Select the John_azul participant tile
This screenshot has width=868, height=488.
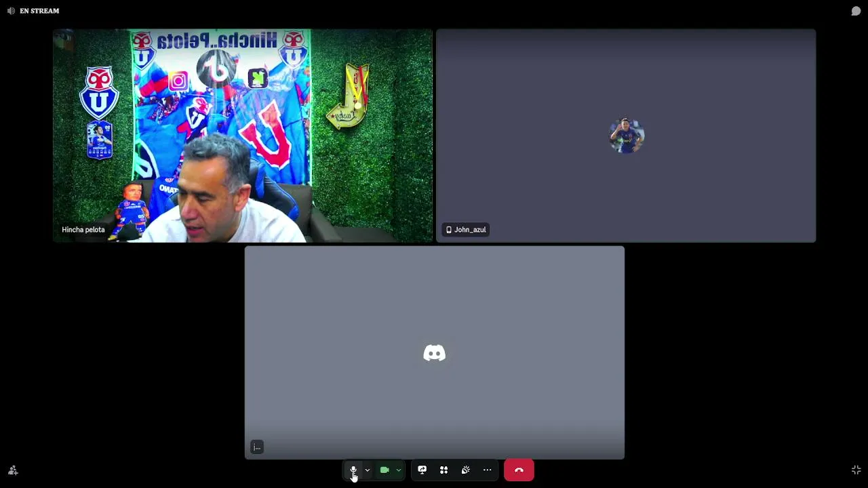(626, 136)
